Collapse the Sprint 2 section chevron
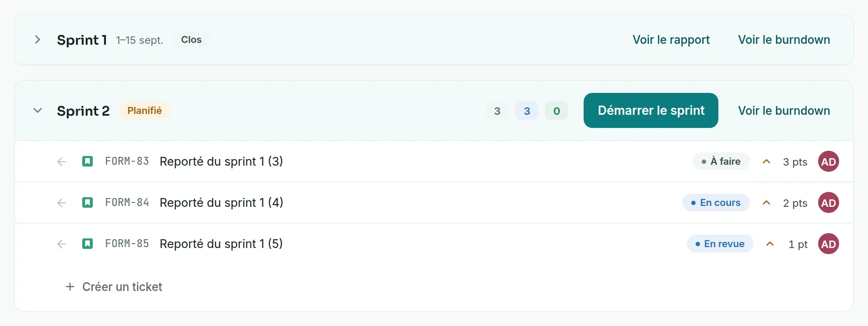The height and width of the screenshot is (326, 868). point(38,110)
